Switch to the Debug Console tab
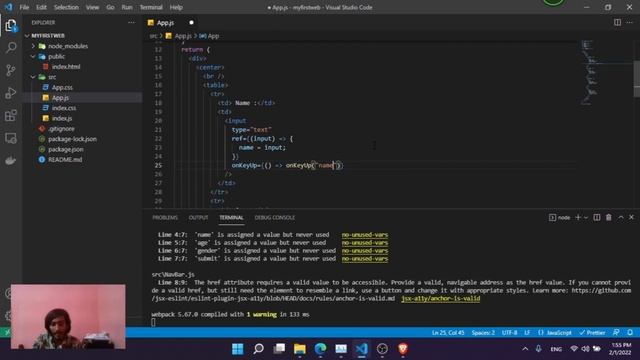The image size is (640, 360). (x=275, y=218)
